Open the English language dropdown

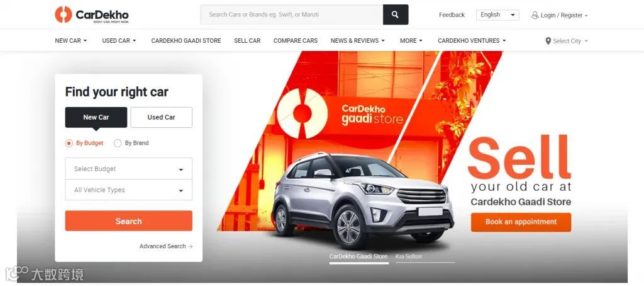(x=497, y=15)
